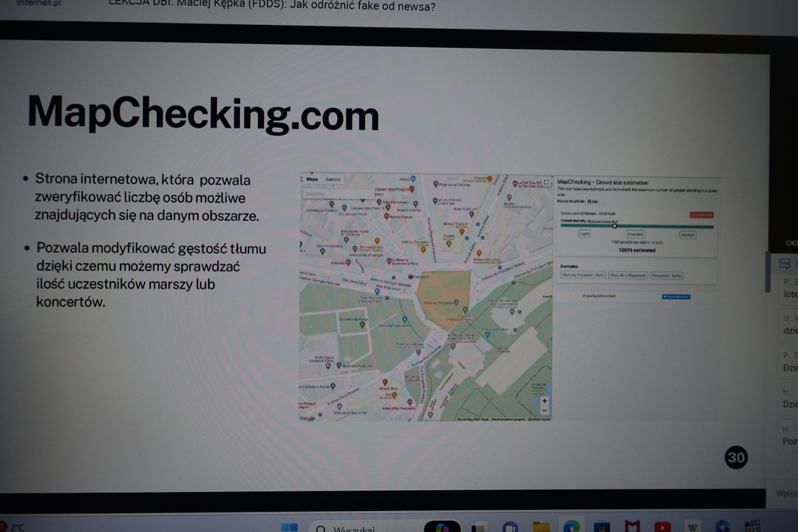Open Microsoft Store taskbar icon
This screenshot has width=798, height=532.
click(602, 527)
